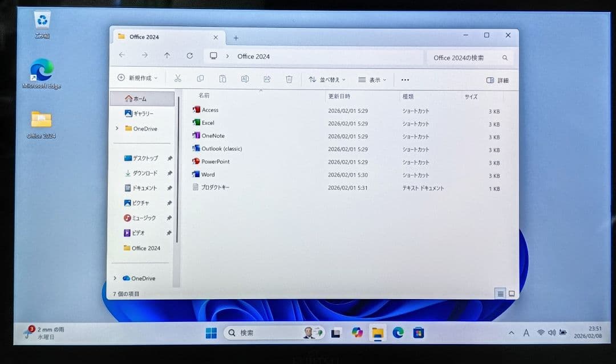Click inside the Office 2024 search box
The width and height of the screenshot is (616, 364).
(468, 57)
